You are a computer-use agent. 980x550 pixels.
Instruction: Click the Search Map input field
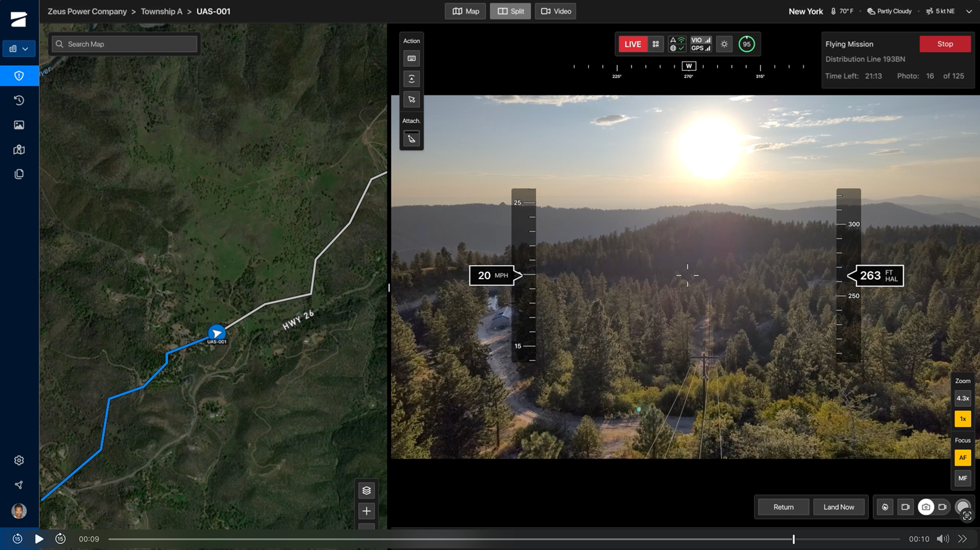pyautogui.click(x=129, y=44)
